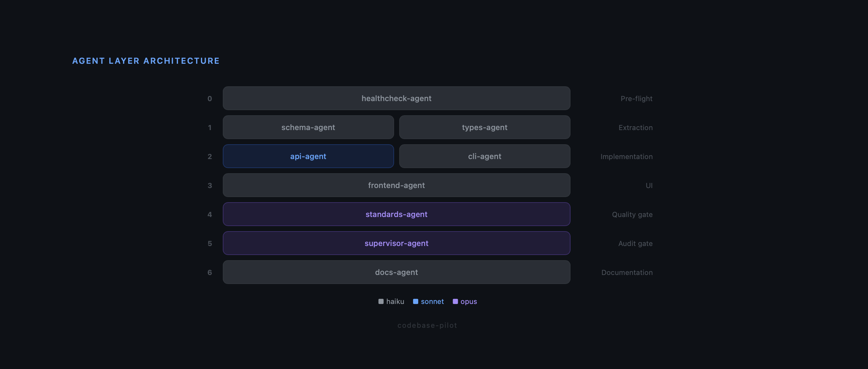The image size is (868, 369).
Task: Select the highlighted api-agent box
Action: [308, 156]
